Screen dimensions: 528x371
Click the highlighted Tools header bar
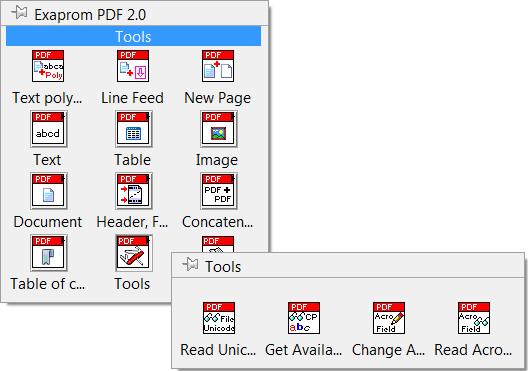(133, 36)
